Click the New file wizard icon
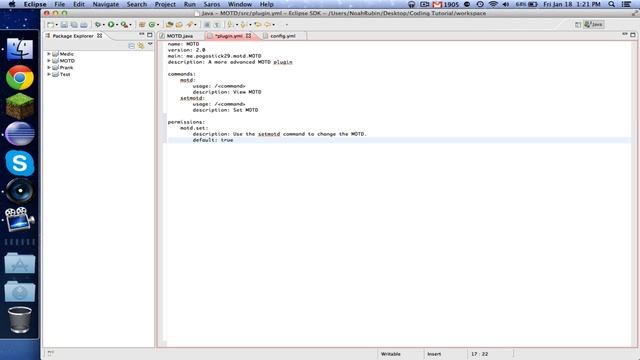Screen dimensions: 640x360 pyautogui.click(x=50, y=25)
